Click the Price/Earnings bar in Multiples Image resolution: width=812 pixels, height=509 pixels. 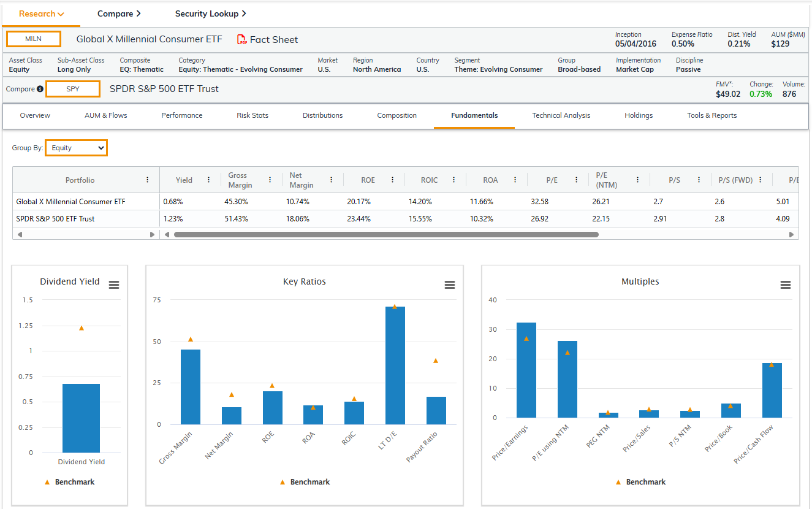tap(526, 370)
